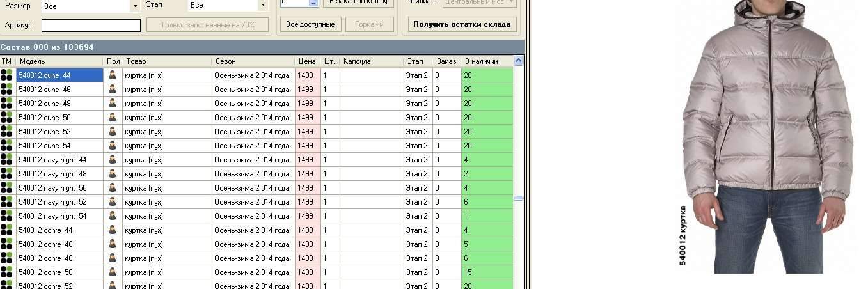
Task: Click Только заполненные на 70% button
Action: click(207, 25)
